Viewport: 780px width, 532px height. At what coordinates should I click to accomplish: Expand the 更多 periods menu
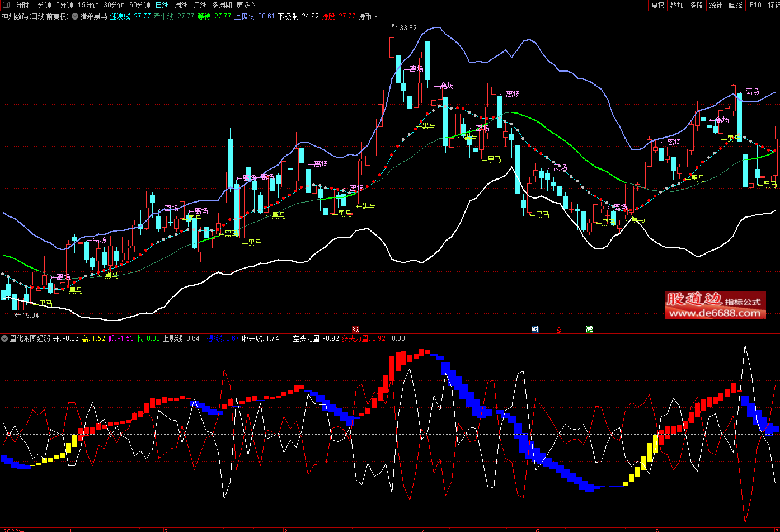tap(246, 5)
